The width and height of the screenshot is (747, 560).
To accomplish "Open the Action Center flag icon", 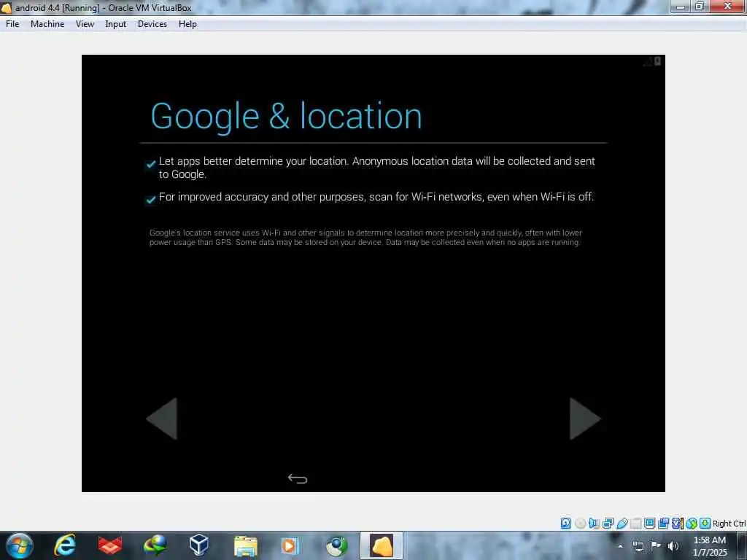I will coord(656,546).
